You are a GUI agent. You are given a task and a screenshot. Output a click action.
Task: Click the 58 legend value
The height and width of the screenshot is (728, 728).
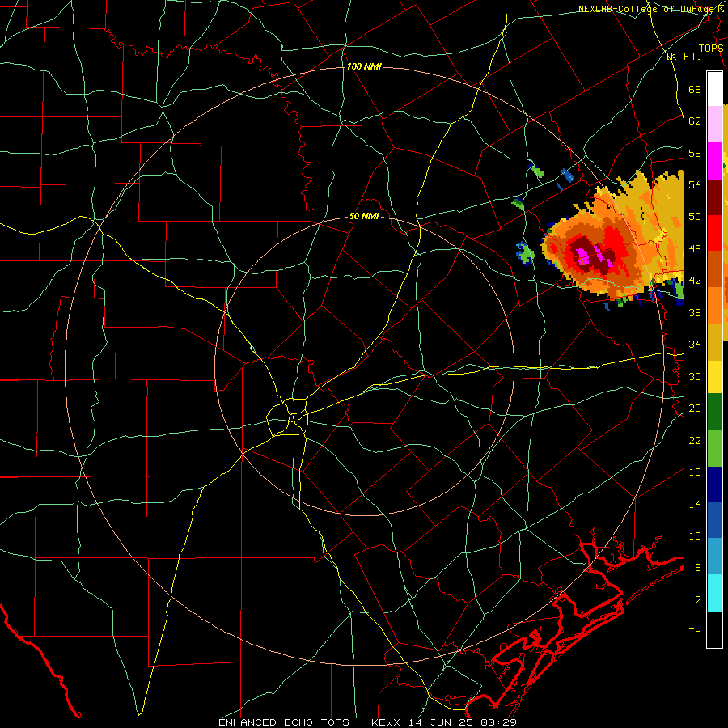[x=695, y=153]
